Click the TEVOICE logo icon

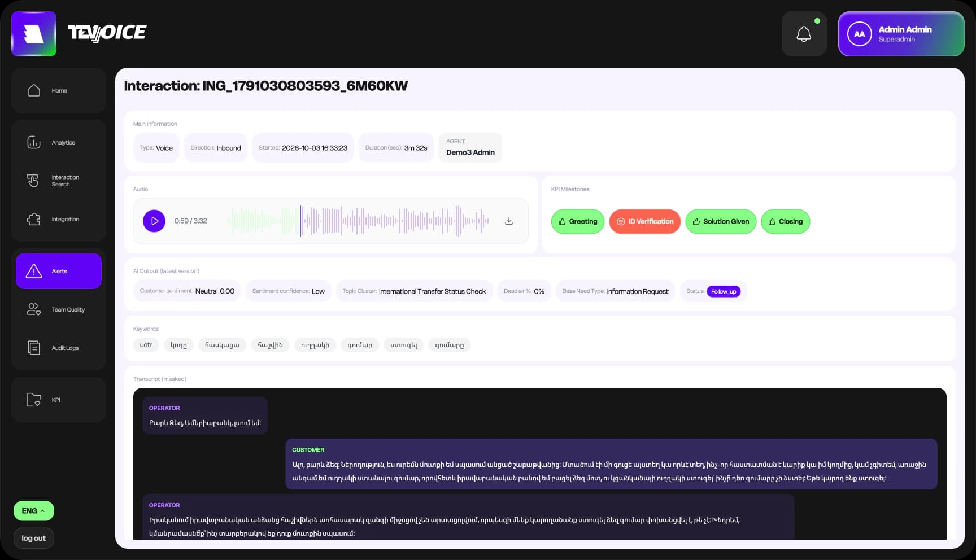[34, 34]
